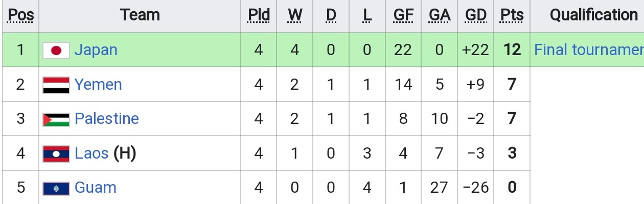Click the Laos flag icon

point(56,154)
